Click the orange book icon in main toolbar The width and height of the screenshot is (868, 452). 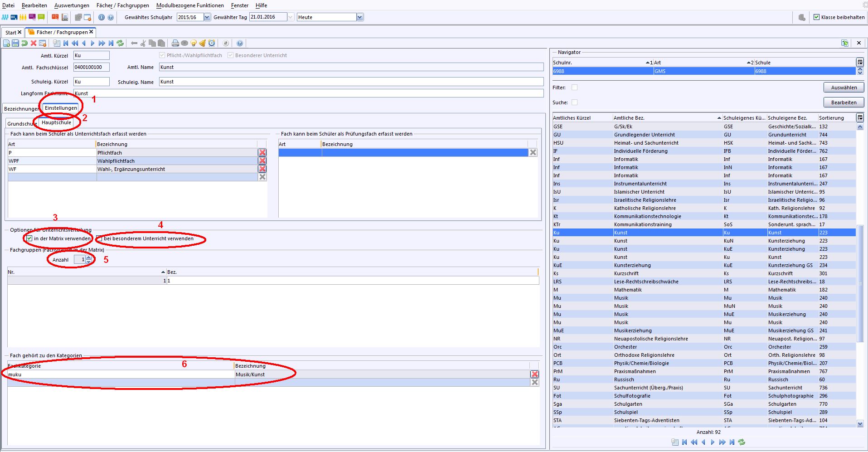[55, 17]
